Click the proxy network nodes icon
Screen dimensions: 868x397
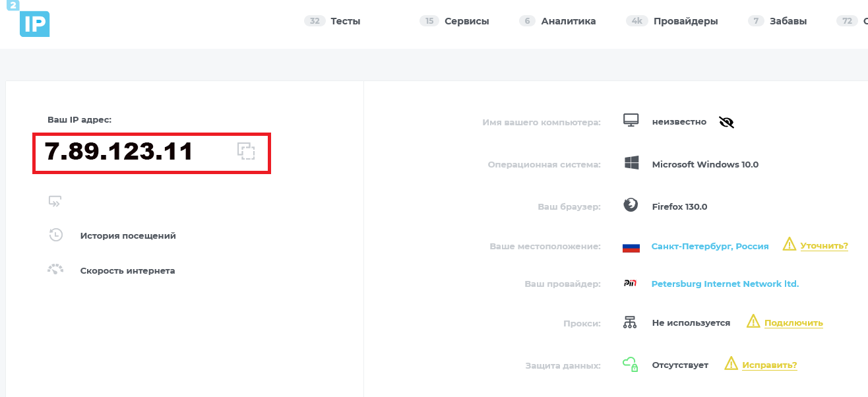click(x=631, y=322)
